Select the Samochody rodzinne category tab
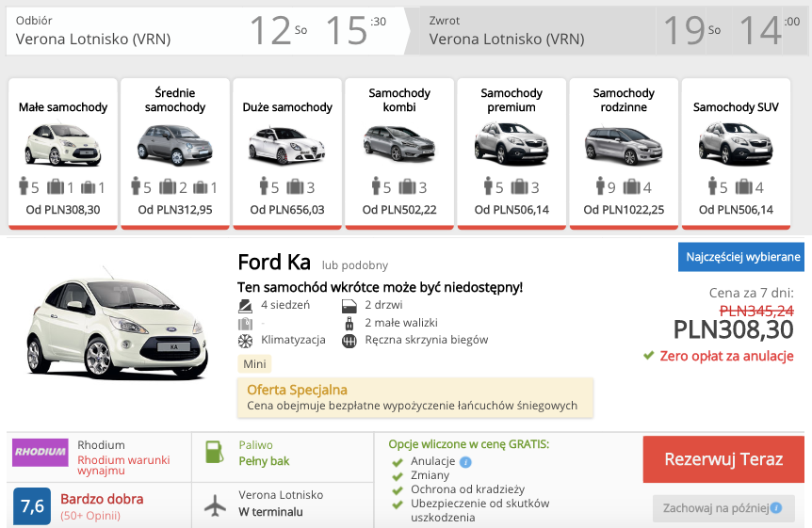 pyautogui.click(x=624, y=153)
